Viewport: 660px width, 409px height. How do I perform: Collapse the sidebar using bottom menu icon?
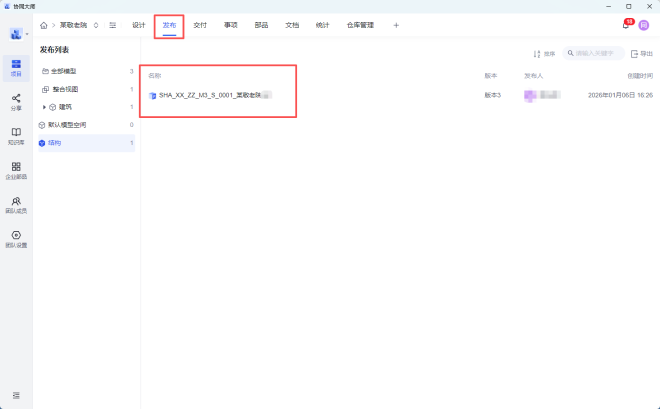[x=16, y=395]
